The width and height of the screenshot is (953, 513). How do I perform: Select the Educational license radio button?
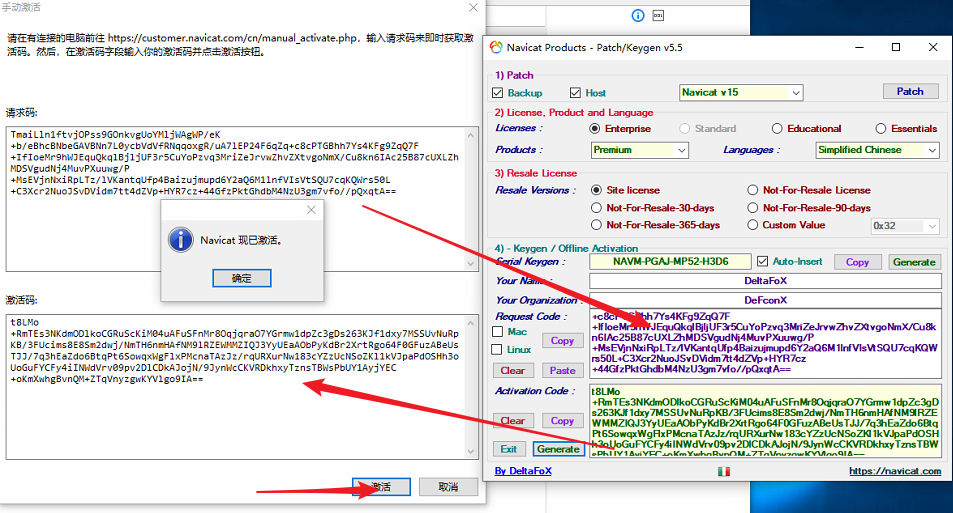[777, 128]
